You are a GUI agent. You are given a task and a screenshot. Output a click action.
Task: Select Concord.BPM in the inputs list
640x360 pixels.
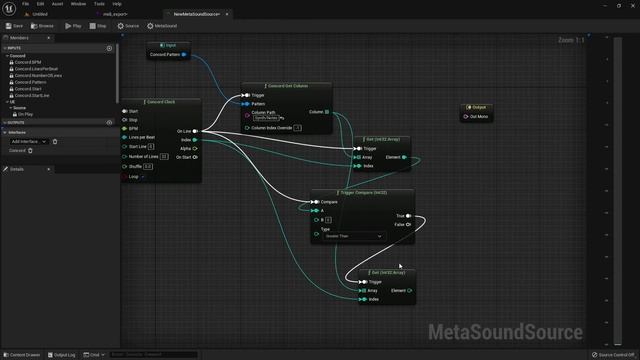[28, 62]
